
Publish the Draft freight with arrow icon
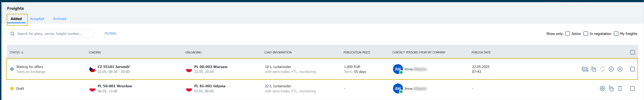click(602, 89)
